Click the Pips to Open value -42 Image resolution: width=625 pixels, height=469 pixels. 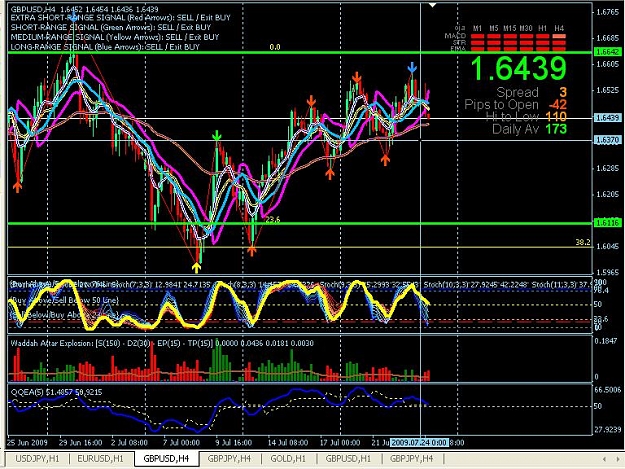[557, 105]
